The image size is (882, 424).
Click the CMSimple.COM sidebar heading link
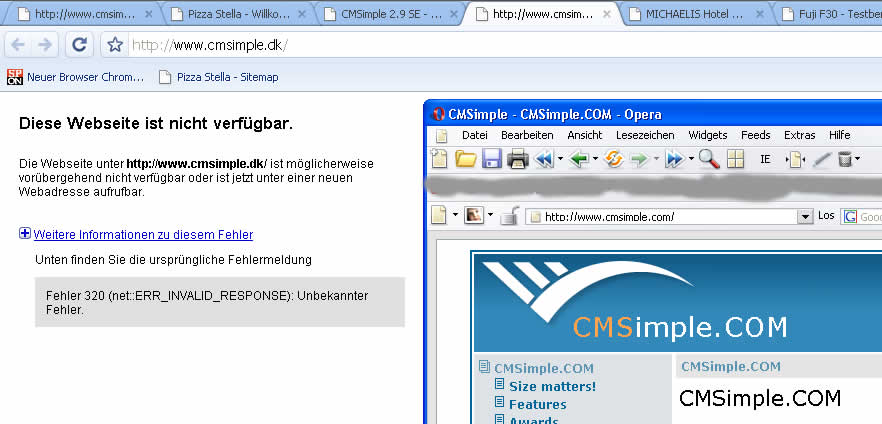point(544,368)
